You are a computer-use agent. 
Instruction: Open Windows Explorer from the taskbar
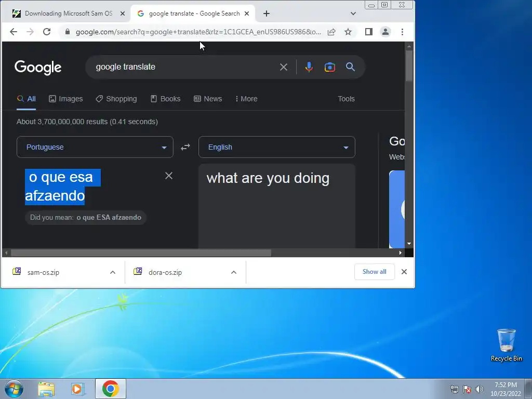(x=46, y=389)
